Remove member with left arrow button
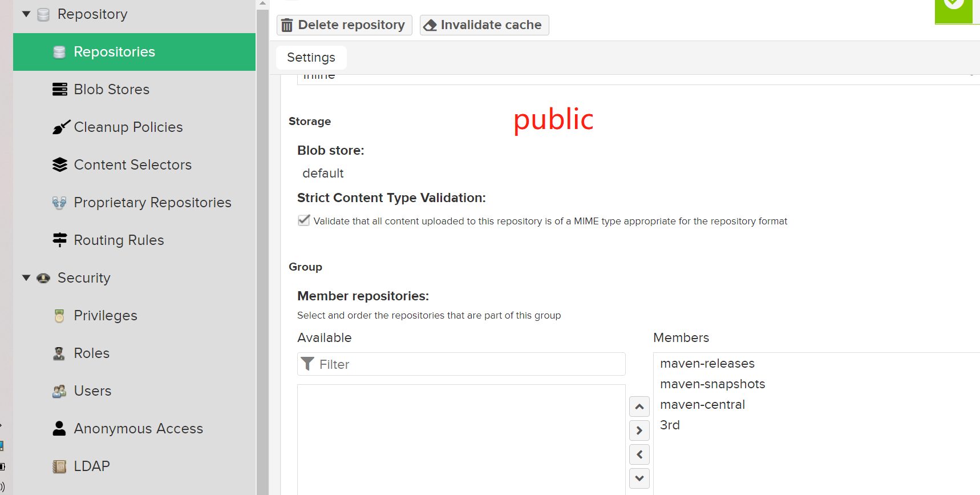This screenshot has width=980, height=495. click(639, 454)
